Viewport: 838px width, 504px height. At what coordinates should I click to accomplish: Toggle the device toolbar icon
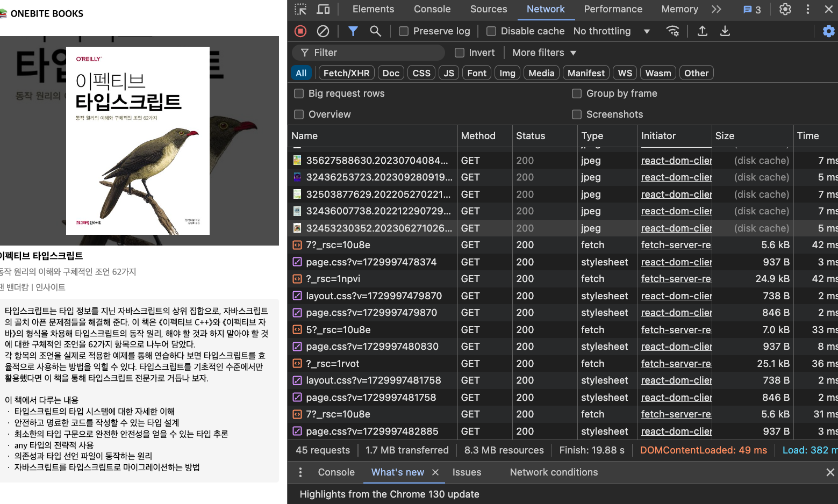click(x=323, y=9)
